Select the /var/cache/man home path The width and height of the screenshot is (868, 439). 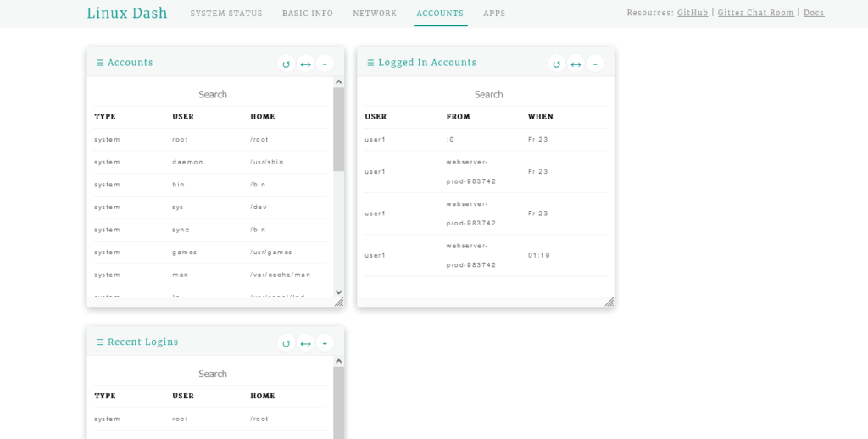(281, 275)
